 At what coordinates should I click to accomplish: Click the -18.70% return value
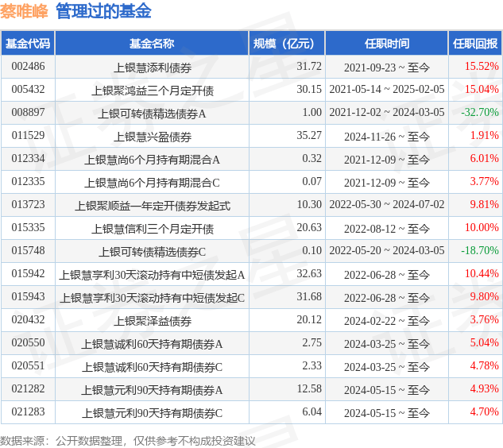480,251
